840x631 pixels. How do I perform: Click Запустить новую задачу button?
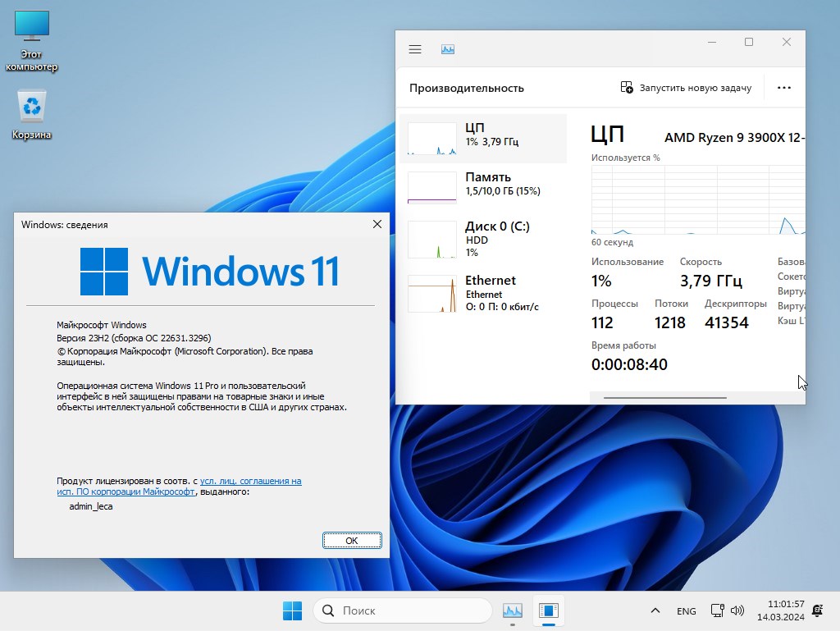coord(687,88)
